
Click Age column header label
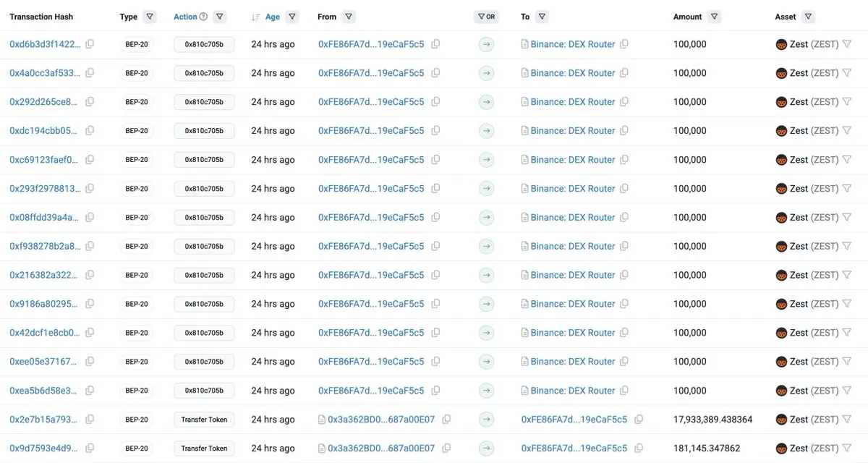click(273, 17)
